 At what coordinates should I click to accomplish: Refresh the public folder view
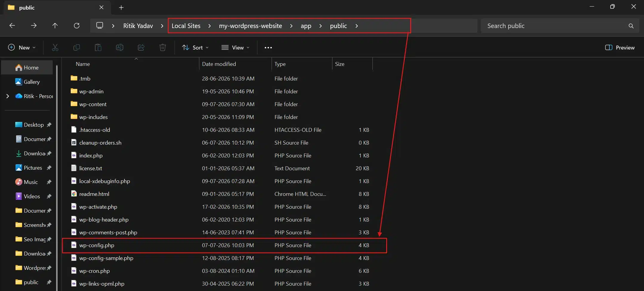coord(77,26)
